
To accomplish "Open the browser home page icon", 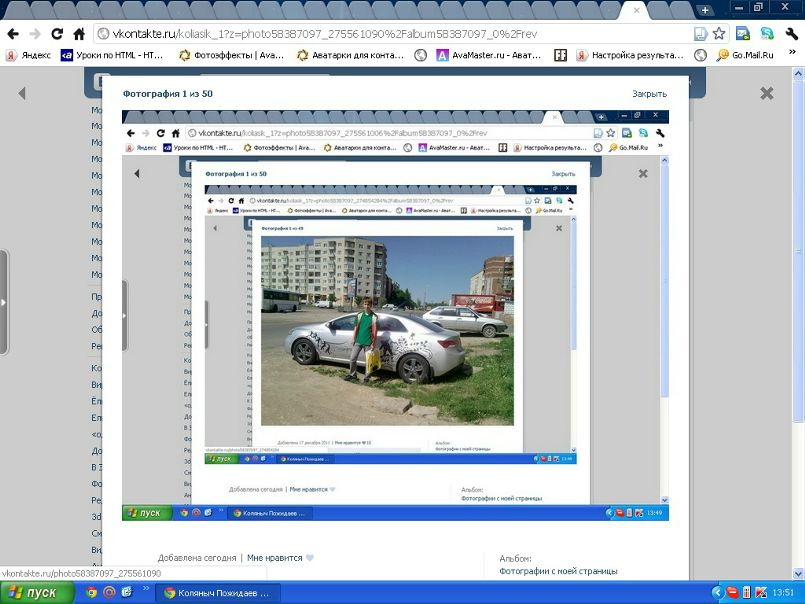I will pos(79,34).
